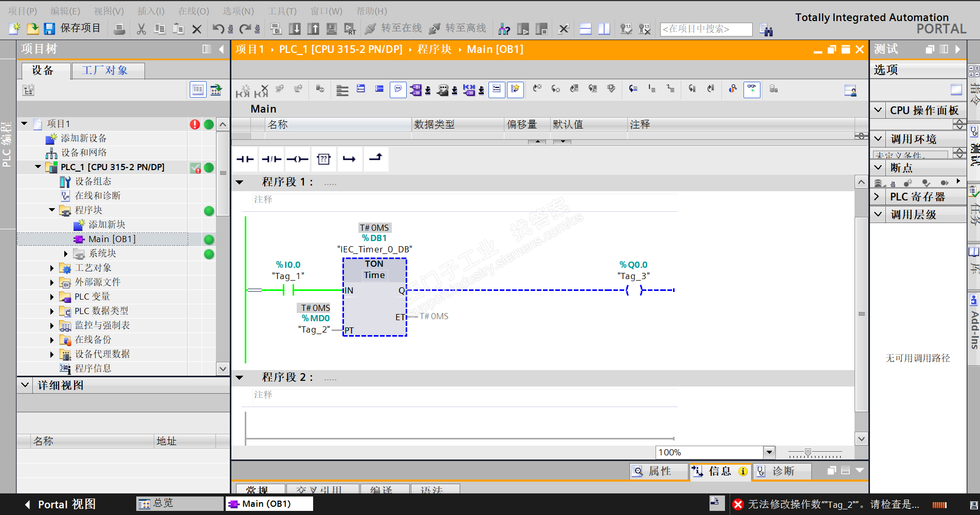The width and height of the screenshot is (980, 515).
Task: Click the download to device icon
Action: tap(295, 29)
